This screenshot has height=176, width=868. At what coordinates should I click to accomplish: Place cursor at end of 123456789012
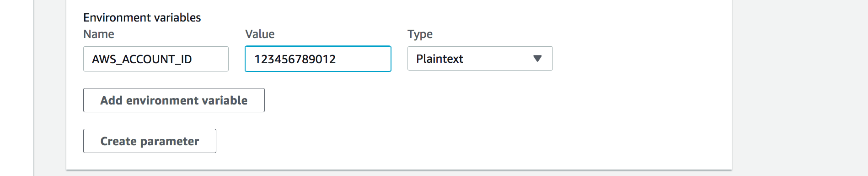[x=337, y=59]
